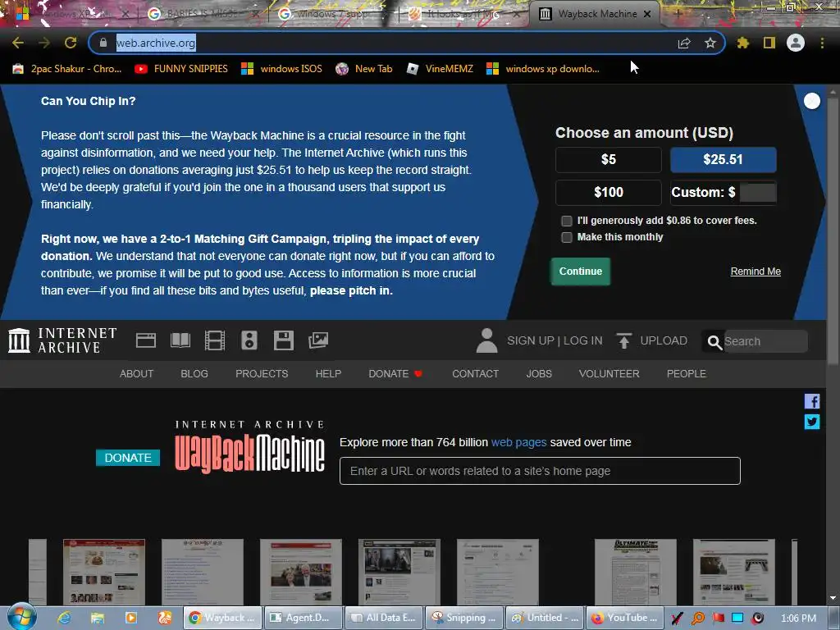Image resolution: width=840 pixels, height=630 pixels.
Task: Switch to the YouTube Firefox taskbar button
Action: click(625, 618)
